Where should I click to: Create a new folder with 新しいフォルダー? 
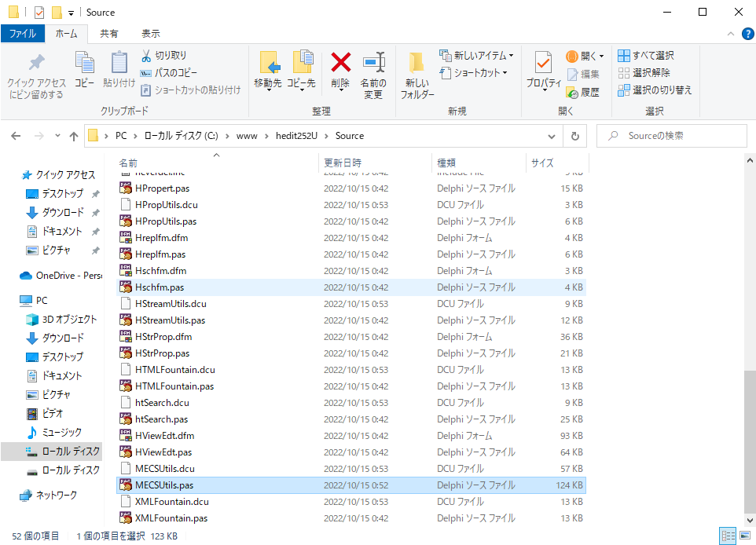click(x=417, y=75)
